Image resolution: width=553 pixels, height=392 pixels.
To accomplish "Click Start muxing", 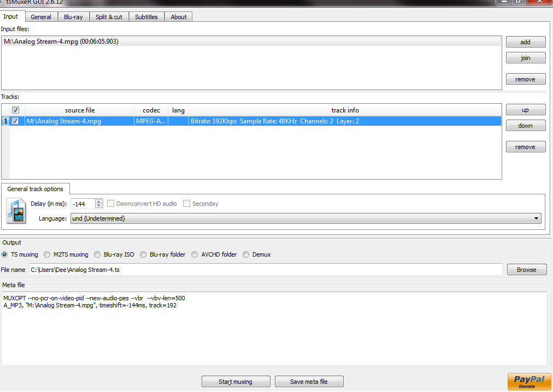I will (236, 382).
